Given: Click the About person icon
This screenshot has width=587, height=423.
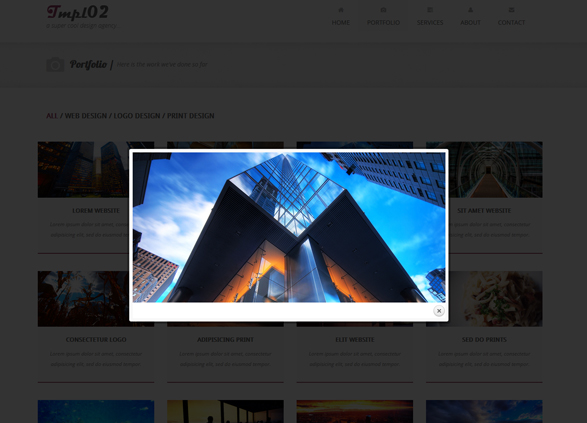Looking at the screenshot, I should 470,10.
